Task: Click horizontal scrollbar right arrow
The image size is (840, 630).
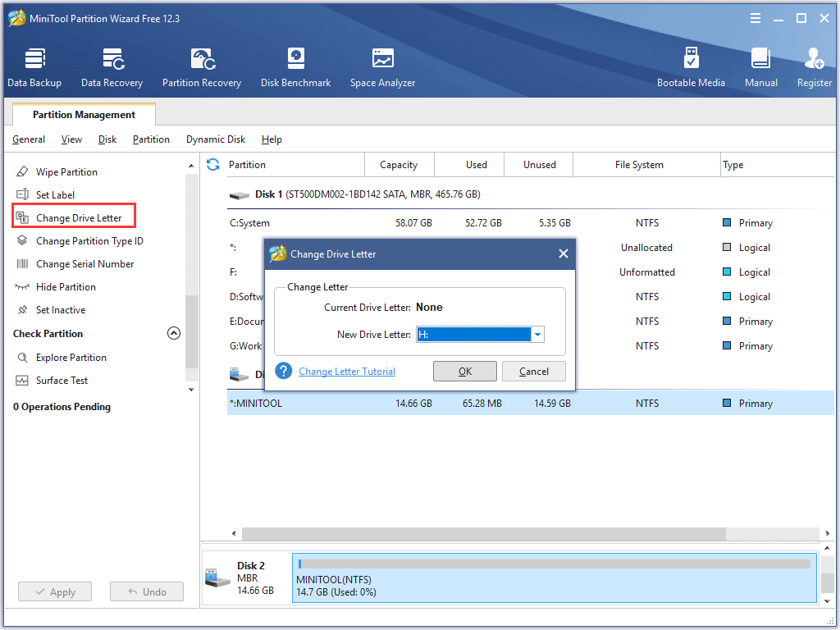Action: [828, 533]
